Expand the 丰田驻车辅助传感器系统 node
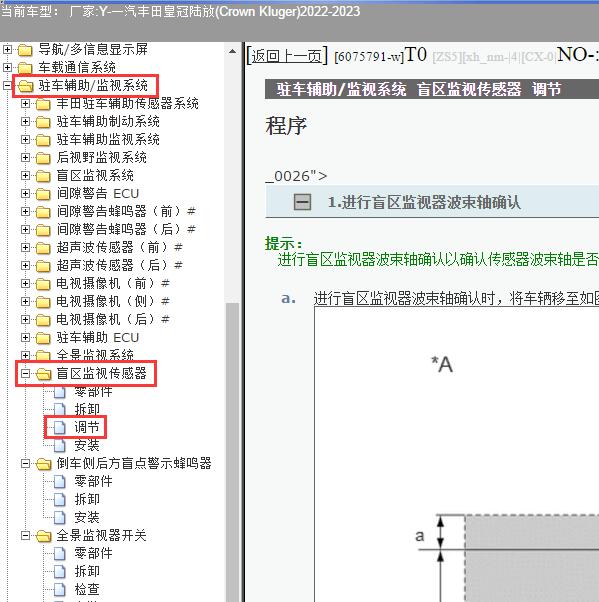The height and width of the screenshot is (602, 599). tap(25, 104)
